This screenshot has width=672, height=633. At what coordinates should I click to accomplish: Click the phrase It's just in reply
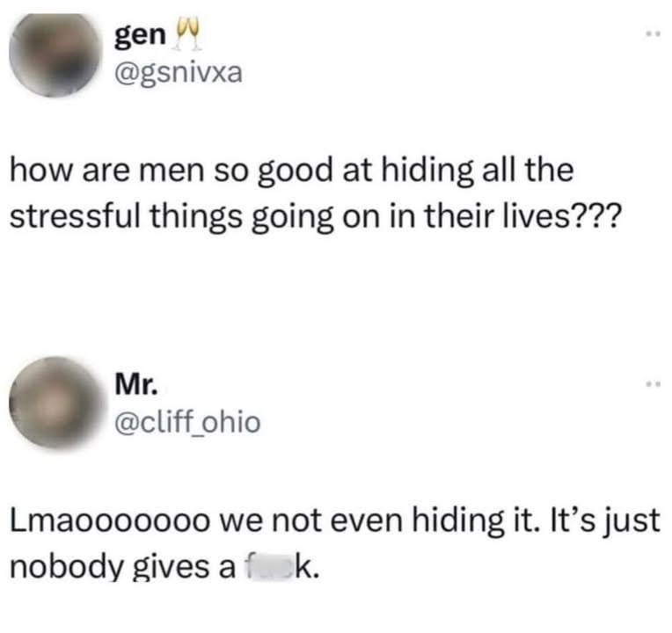603,521
